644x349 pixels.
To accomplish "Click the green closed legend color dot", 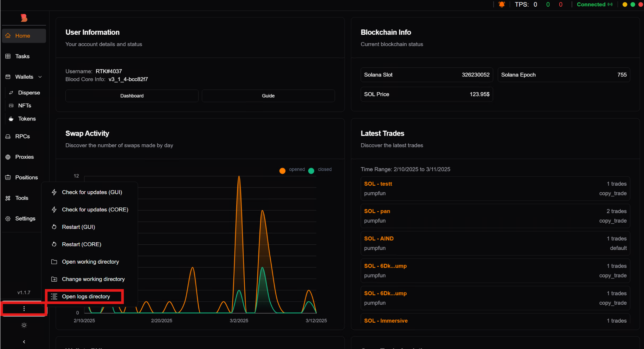I will click(x=311, y=171).
